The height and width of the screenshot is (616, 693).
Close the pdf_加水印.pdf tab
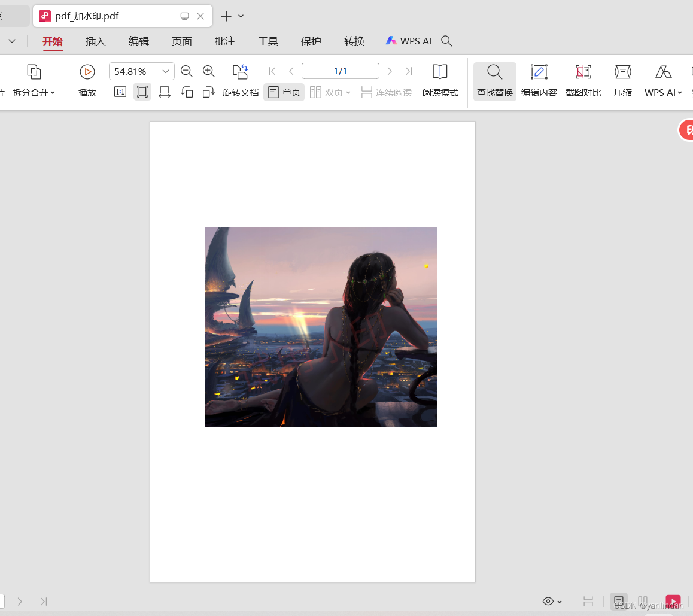(x=200, y=16)
